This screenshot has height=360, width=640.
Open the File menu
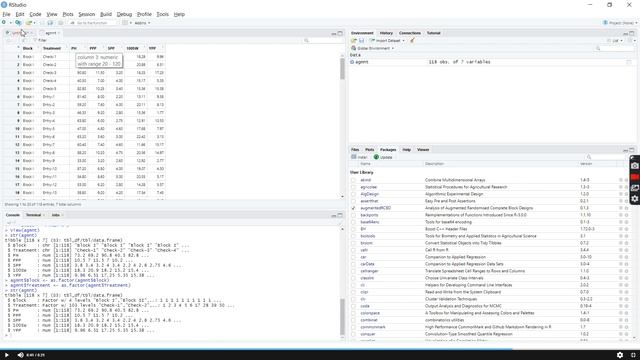tap(7, 14)
